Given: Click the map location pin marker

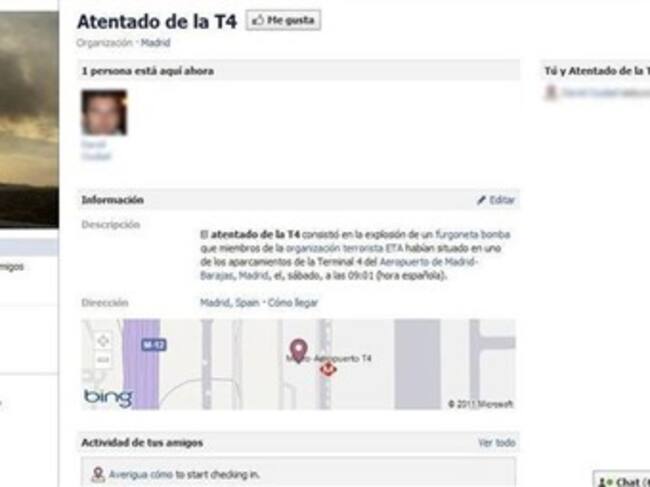Looking at the screenshot, I should point(298,351).
